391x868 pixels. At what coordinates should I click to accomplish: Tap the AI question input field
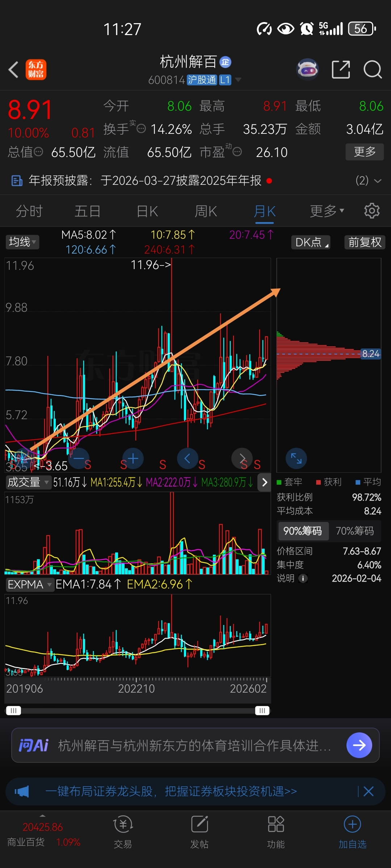195,745
